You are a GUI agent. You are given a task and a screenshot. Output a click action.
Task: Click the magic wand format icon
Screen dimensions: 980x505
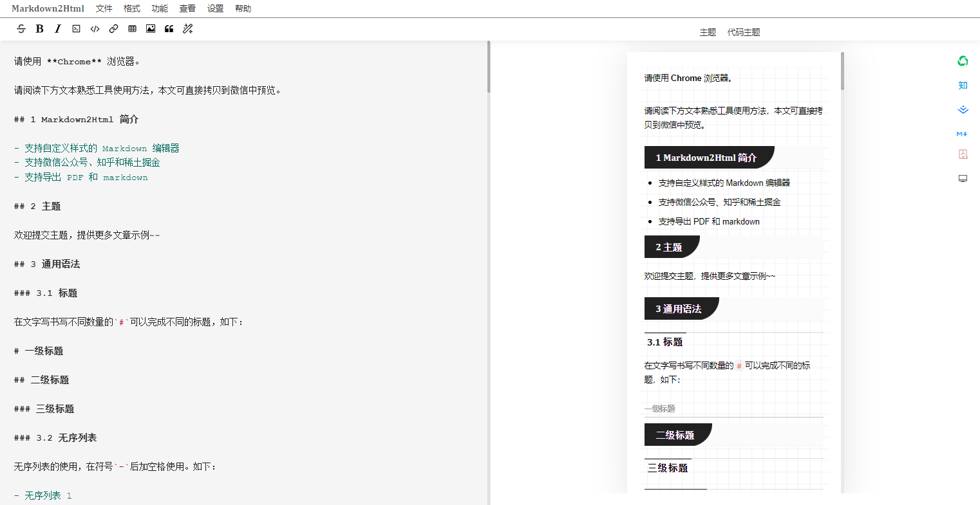(188, 28)
